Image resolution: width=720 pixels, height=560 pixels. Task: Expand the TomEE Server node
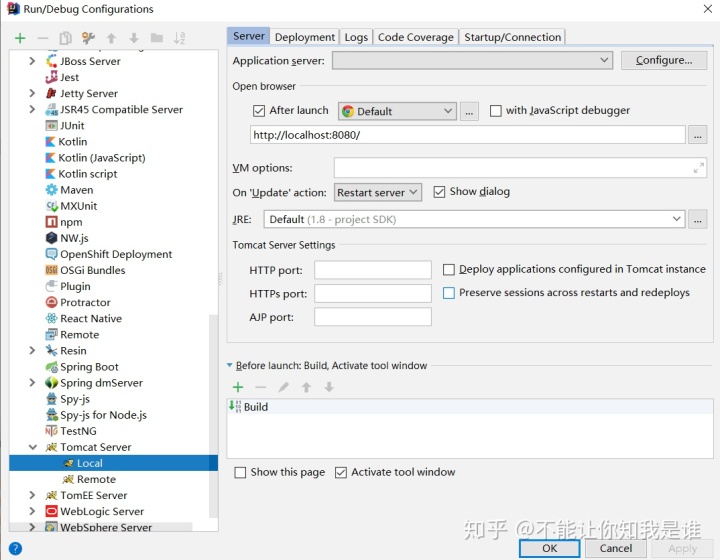coord(32,495)
